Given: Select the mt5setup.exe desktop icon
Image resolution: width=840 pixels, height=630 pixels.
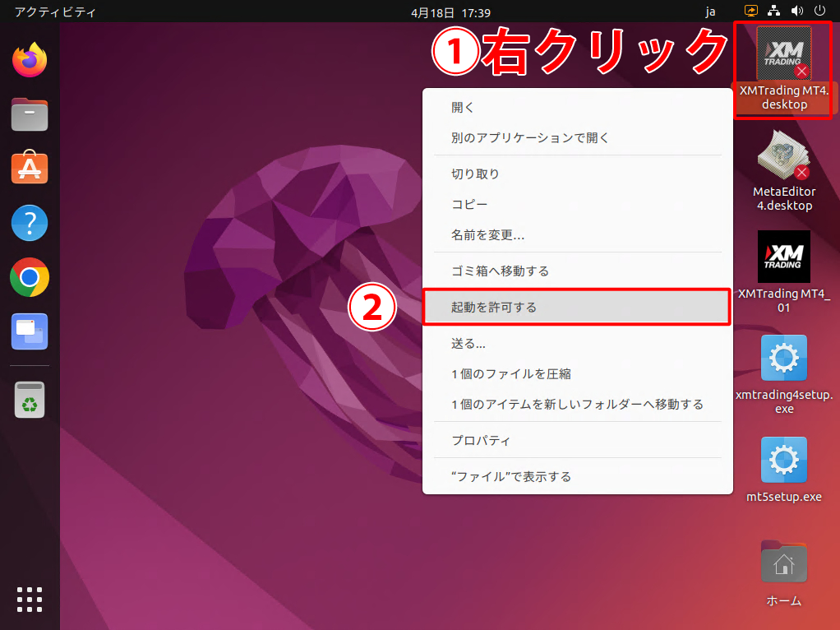Looking at the screenshot, I should 783,461.
